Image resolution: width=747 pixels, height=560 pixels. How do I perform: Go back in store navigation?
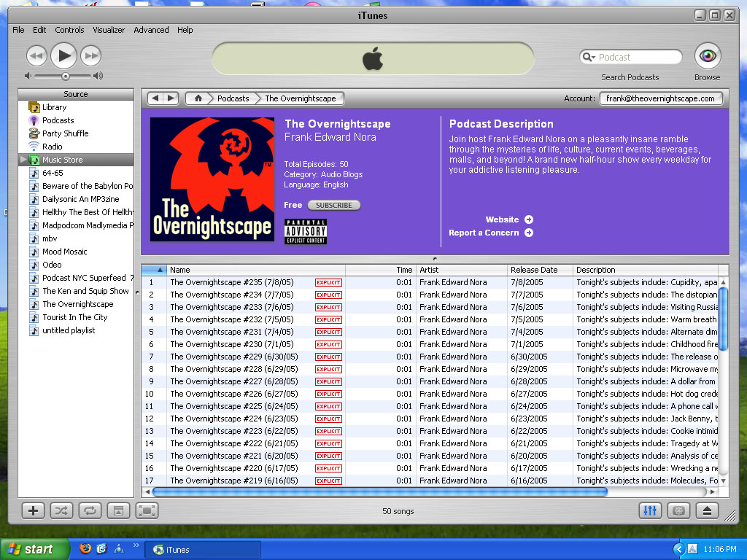[x=155, y=98]
